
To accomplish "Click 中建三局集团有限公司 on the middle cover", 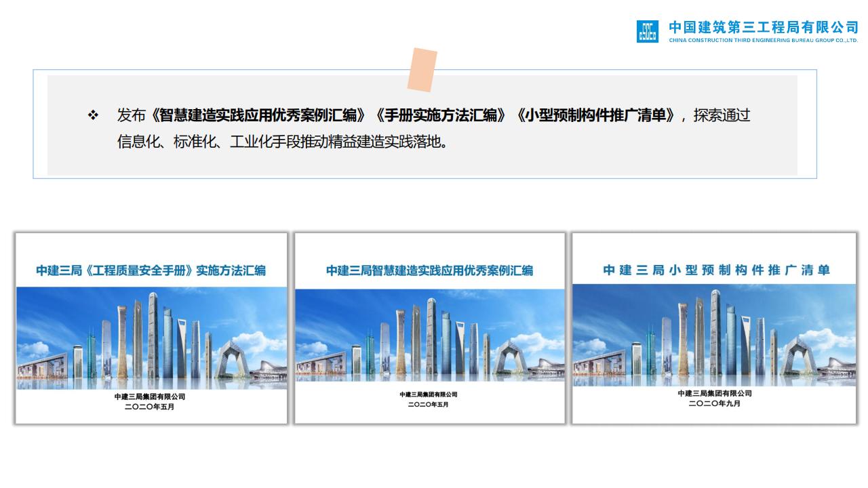I will click(429, 394).
